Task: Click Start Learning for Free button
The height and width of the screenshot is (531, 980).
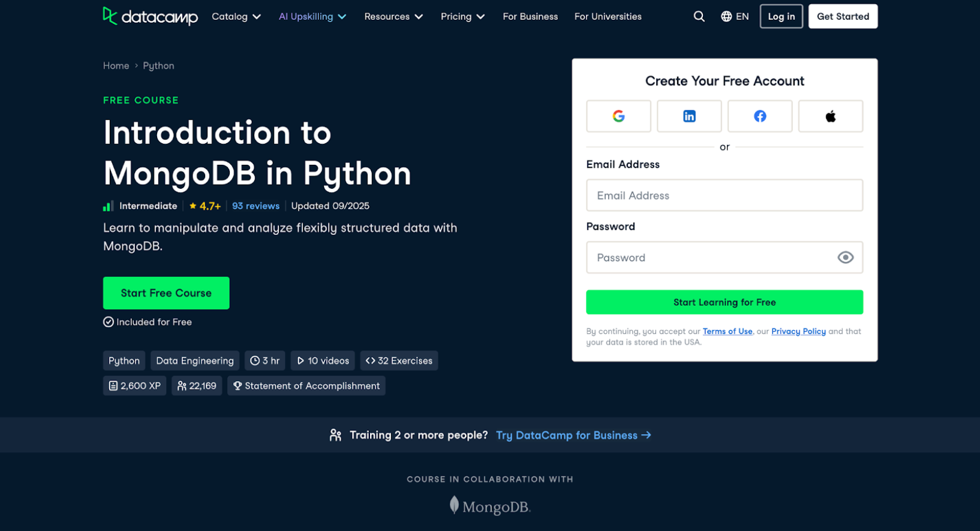Action: [725, 302]
